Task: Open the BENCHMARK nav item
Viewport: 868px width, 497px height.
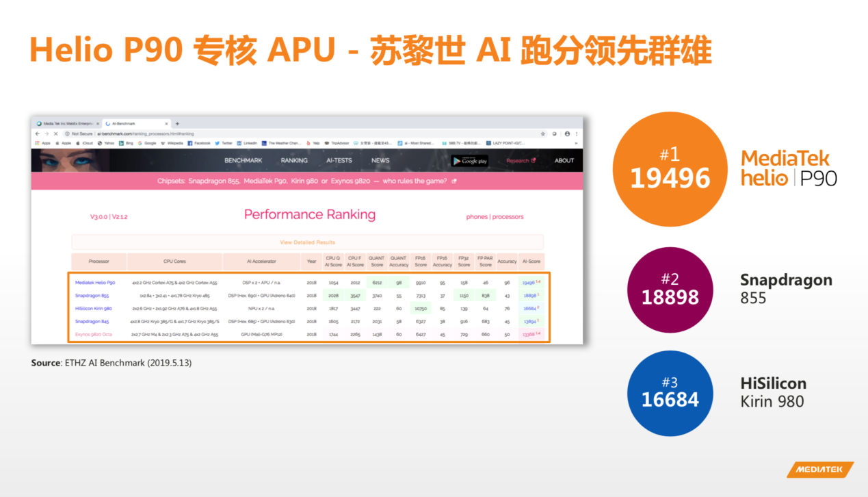Action: point(243,161)
